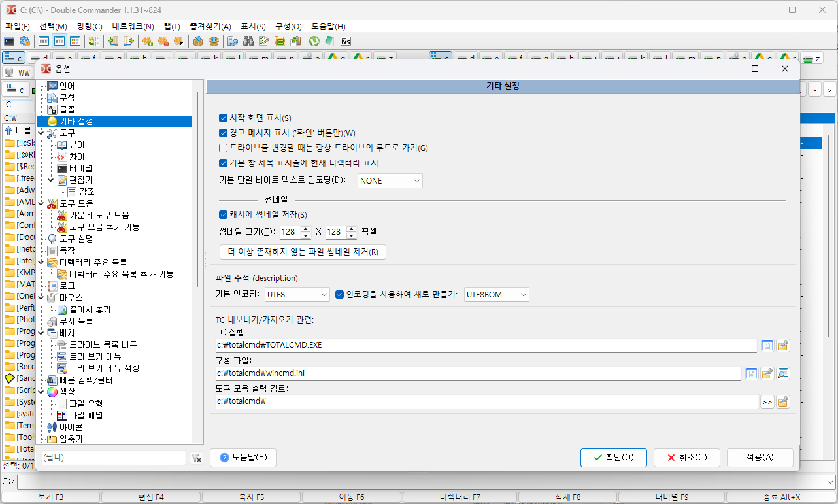
Task: Launch the 7-Zip icon in toolbar
Action: coord(346,41)
